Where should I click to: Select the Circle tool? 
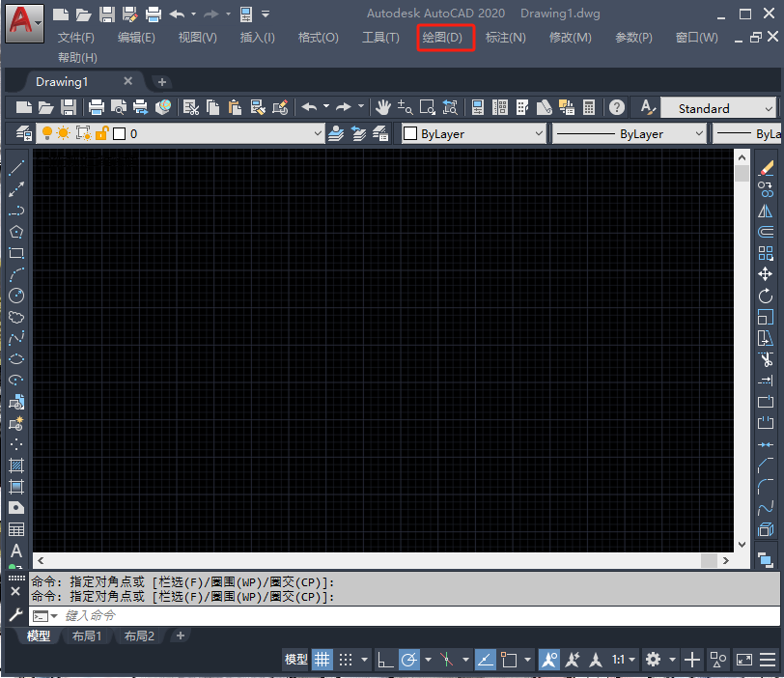16,296
